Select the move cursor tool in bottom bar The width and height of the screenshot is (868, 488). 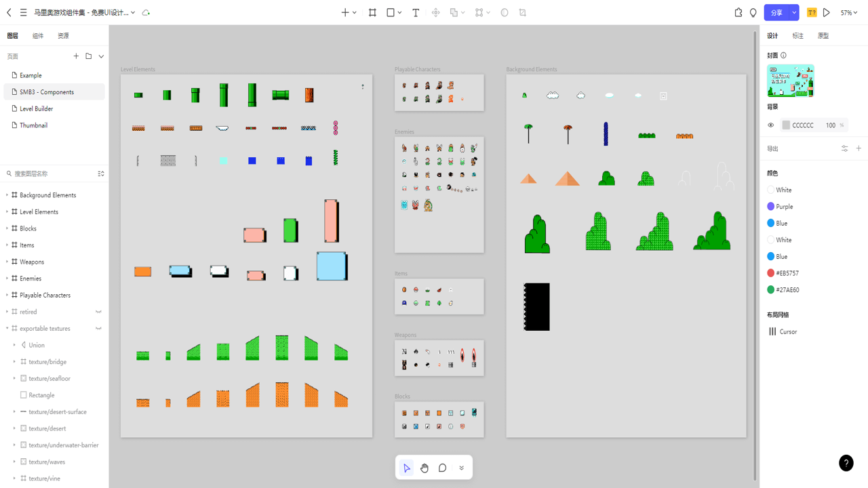(x=406, y=468)
